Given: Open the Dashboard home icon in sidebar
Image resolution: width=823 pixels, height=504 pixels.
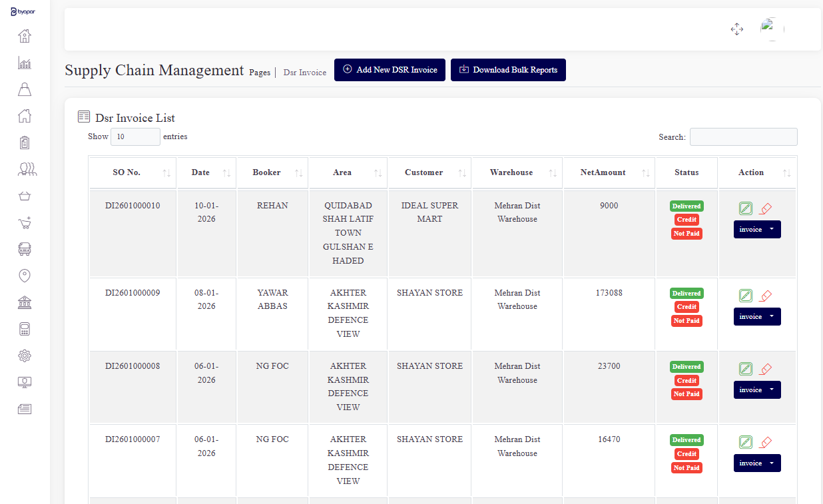Looking at the screenshot, I should tap(25, 36).
